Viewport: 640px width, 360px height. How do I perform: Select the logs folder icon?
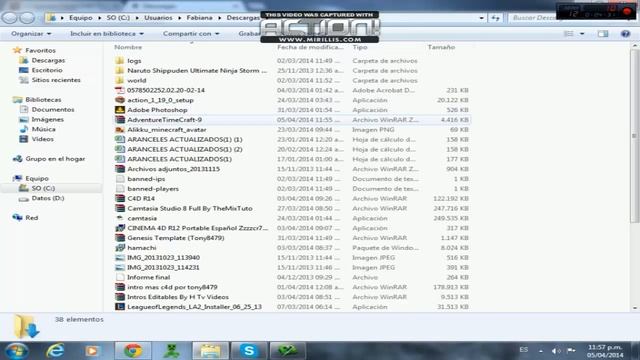[x=120, y=60]
